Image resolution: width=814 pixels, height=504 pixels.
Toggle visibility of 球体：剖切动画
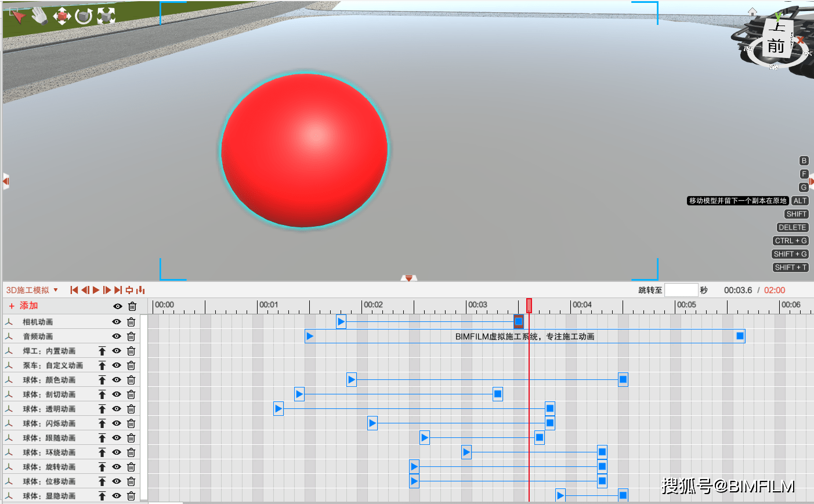click(x=117, y=394)
